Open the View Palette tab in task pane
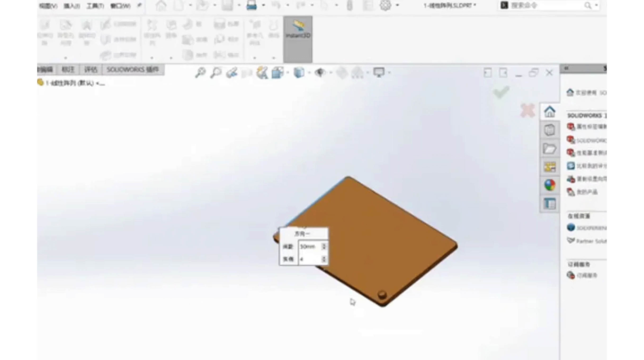 click(x=550, y=167)
